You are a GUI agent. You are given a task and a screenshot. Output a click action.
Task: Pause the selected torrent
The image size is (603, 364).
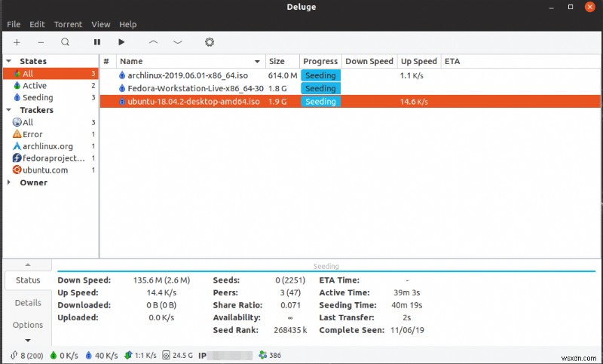click(x=97, y=42)
